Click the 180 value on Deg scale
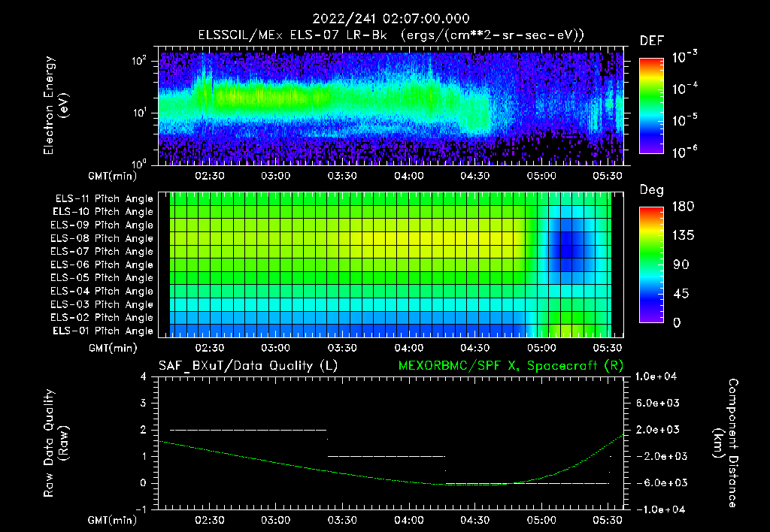 click(x=683, y=206)
